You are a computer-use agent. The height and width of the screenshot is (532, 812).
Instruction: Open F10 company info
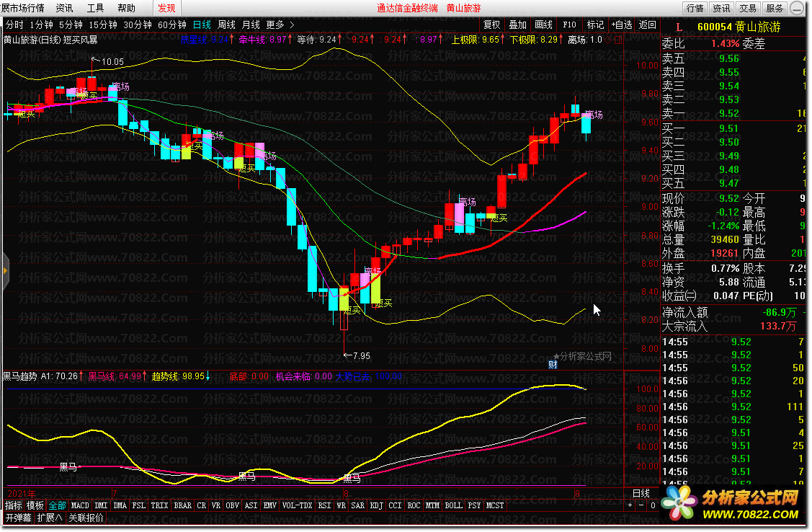pos(569,25)
